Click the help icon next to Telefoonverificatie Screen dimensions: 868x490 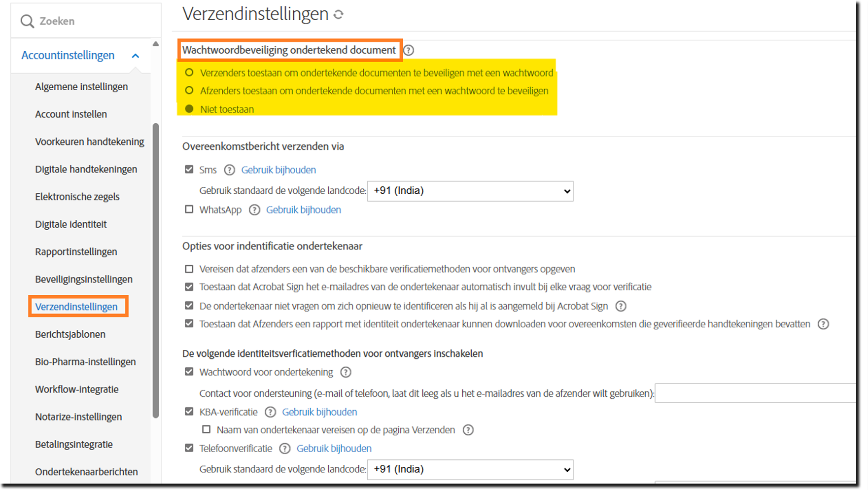pos(285,449)
